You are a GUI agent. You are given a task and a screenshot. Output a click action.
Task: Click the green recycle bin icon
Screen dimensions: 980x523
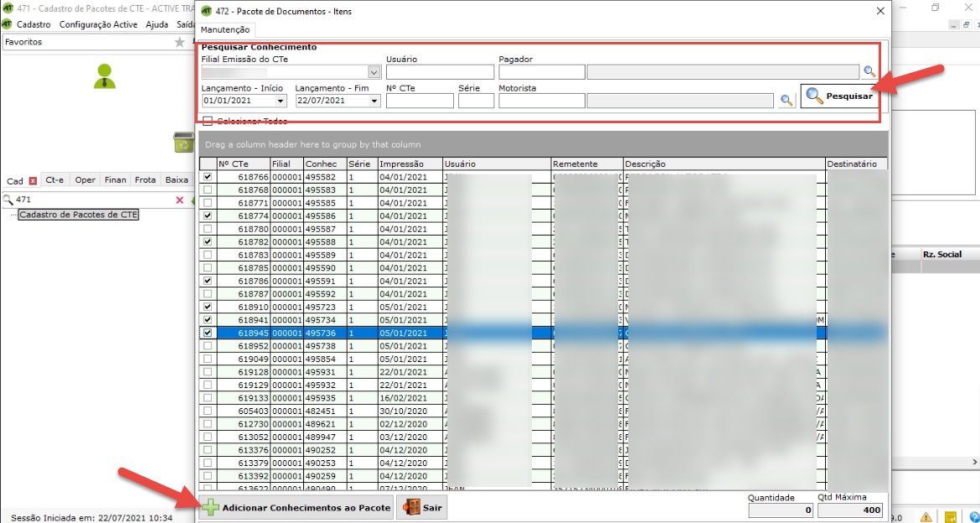[x=183, y=142]
